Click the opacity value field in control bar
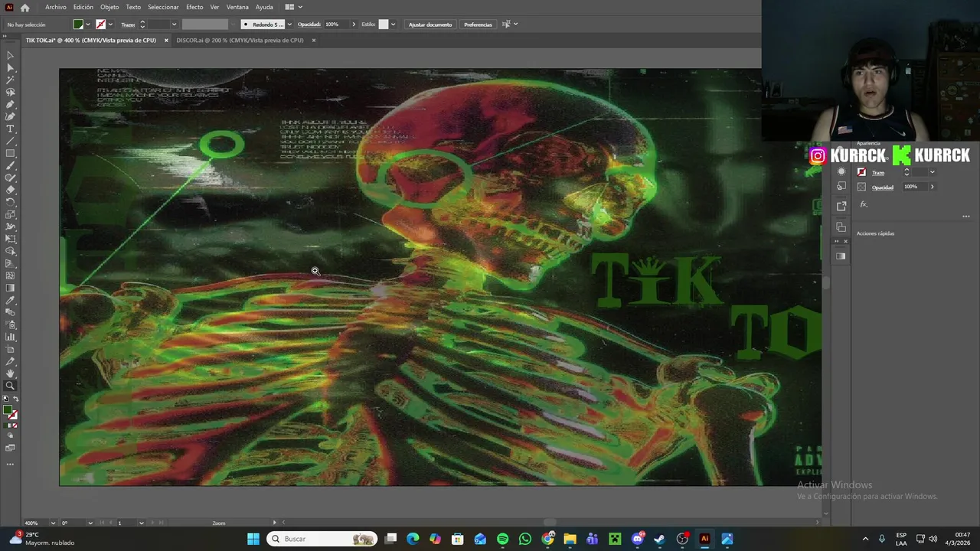This screenshot has width=980, height=551. (x=335, y=24)
